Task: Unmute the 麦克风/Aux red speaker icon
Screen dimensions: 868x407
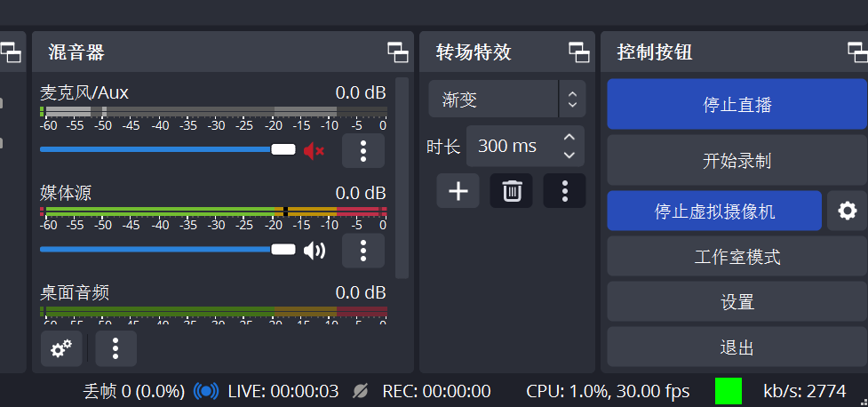Action: [314, 150]
